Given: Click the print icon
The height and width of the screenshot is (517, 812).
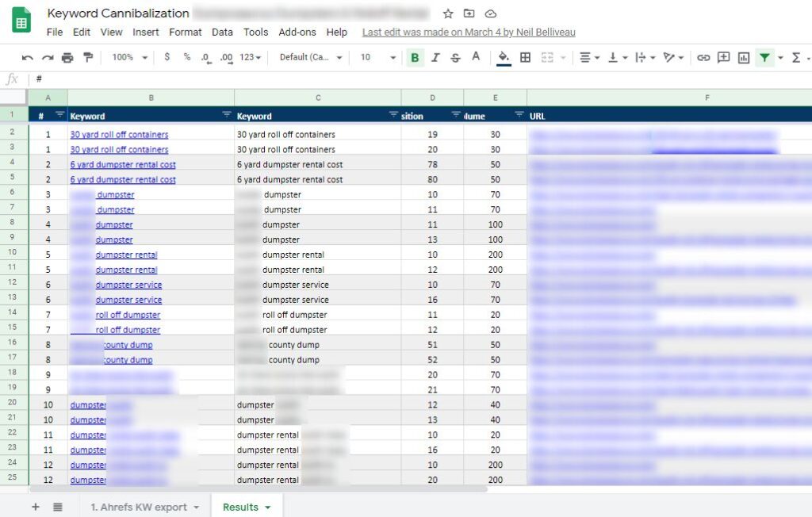Looking at the screenshot, I should pyautogui.click(x=67, y=58).
